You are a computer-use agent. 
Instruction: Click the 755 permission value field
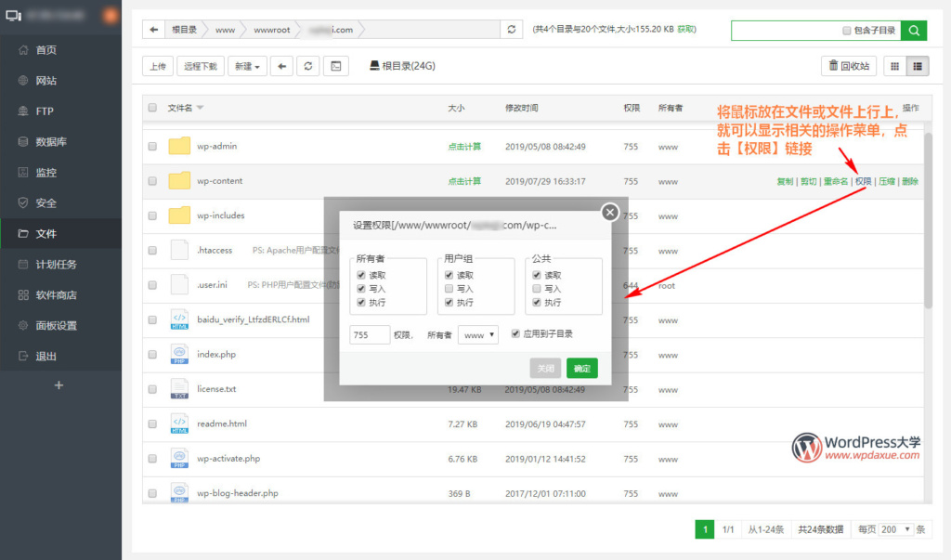[x=370, y=335]
